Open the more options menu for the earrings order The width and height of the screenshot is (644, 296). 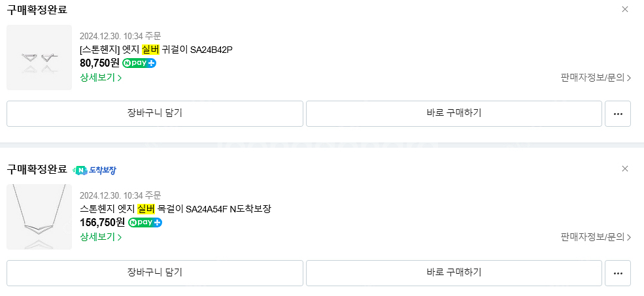[618, 113]
